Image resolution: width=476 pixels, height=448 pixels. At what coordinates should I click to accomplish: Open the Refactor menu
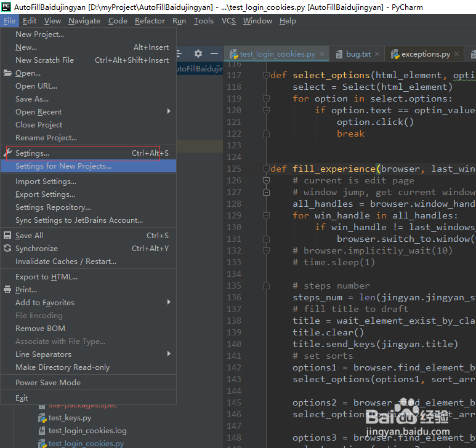(x=150, y=21)
